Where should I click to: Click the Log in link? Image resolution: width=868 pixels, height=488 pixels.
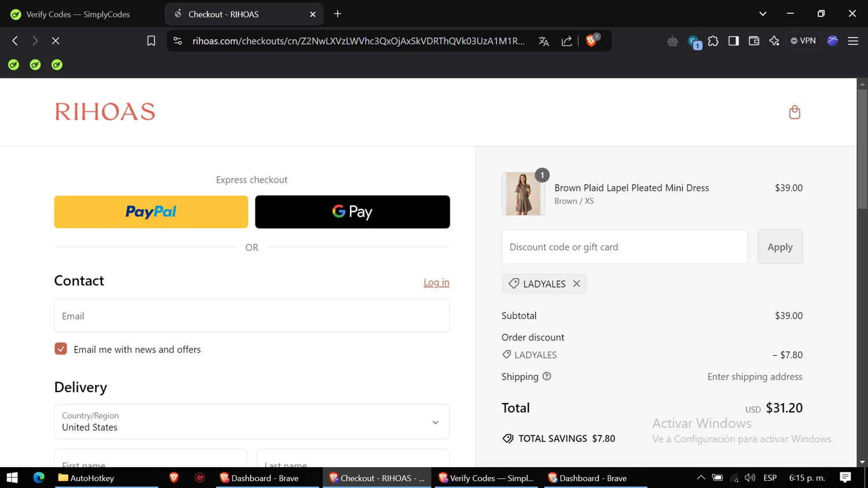click(436, 282)
